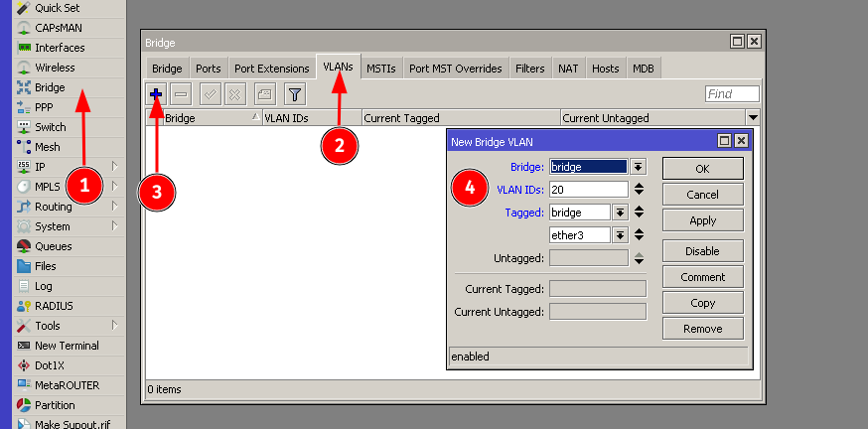The width and height of the screenshot is (868, 429).
Task: Open the Bridge dropdown in dialog
Action: pyautogui.click(x=639, y=167)
